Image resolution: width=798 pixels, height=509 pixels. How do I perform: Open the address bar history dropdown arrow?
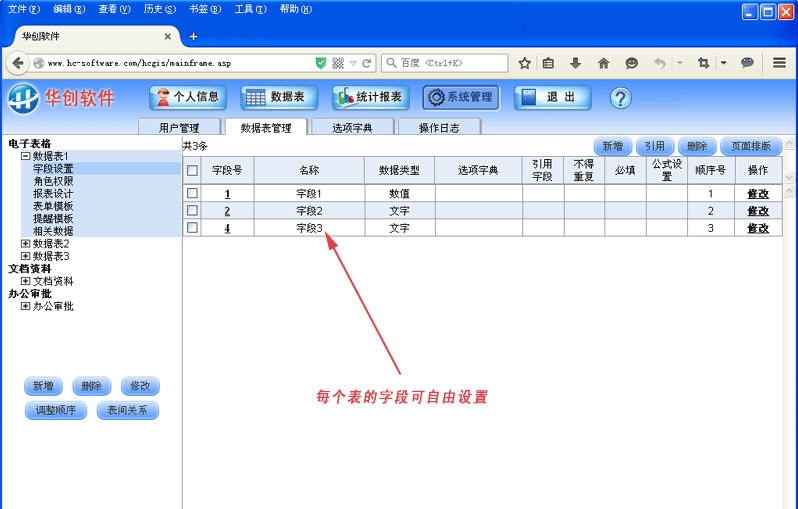353,63
